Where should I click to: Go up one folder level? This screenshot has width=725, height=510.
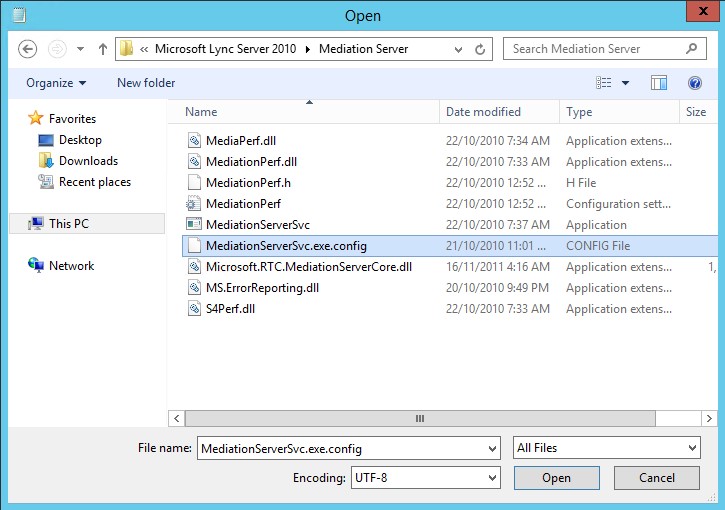click(x=103, y=49)
